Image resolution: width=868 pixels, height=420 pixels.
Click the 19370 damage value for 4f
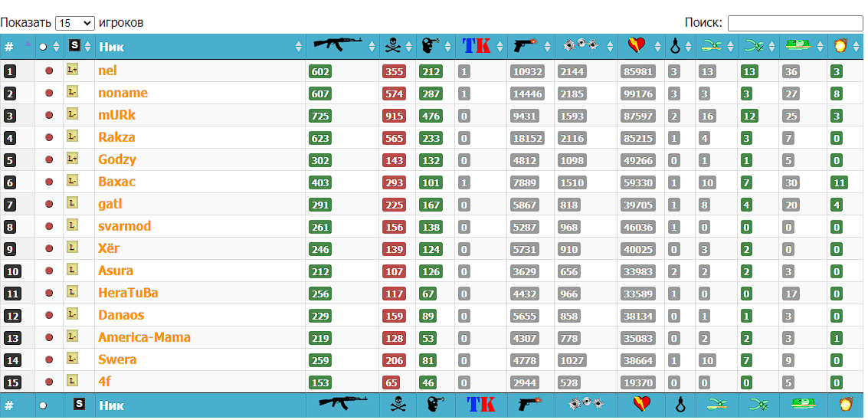click(x=637, y=382)
